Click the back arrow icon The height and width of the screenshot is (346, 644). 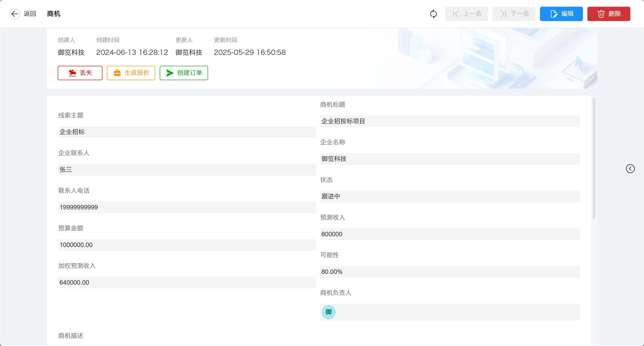[15, 14]
